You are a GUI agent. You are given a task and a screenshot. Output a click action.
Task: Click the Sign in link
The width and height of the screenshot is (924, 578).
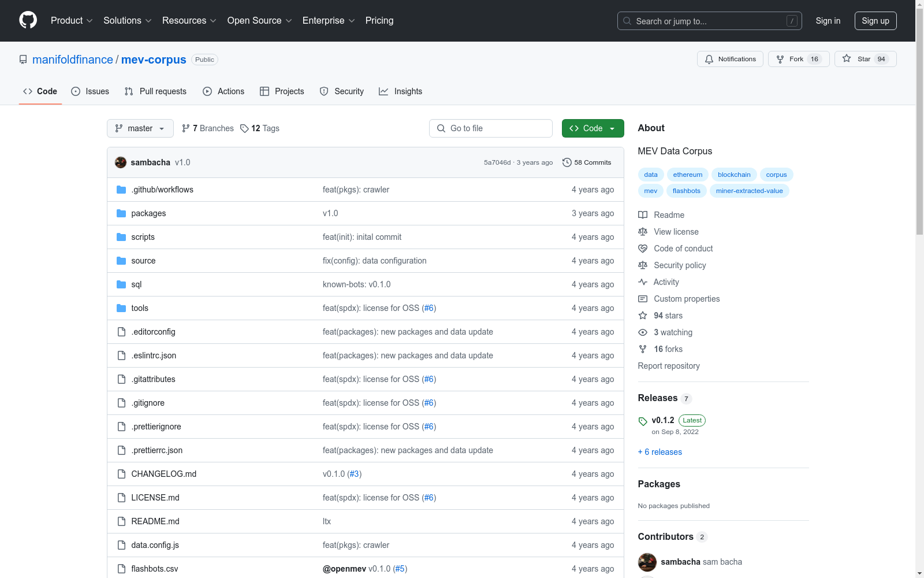pos(828,21)
